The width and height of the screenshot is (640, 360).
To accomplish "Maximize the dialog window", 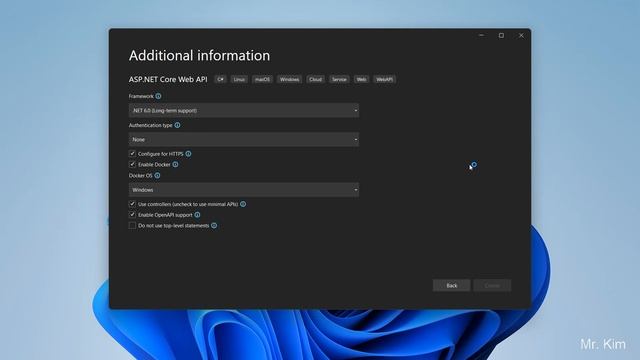I will pyautogui.click(x=501, y=36).
